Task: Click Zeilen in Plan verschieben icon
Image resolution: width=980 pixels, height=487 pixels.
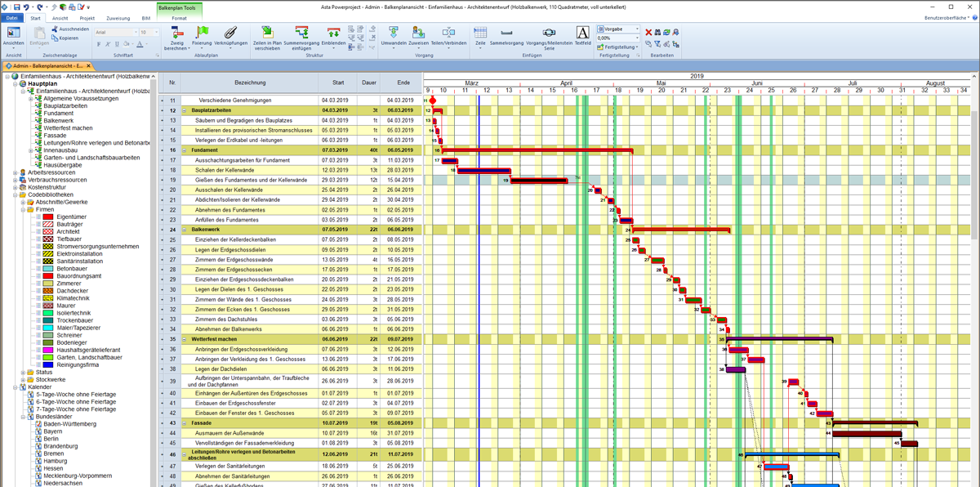Action: tap(267, 33)
